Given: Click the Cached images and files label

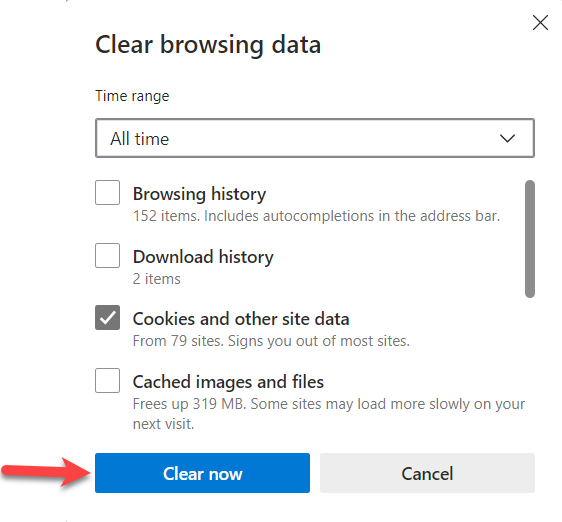Looking at the screenshot, I should click(228, 381).
